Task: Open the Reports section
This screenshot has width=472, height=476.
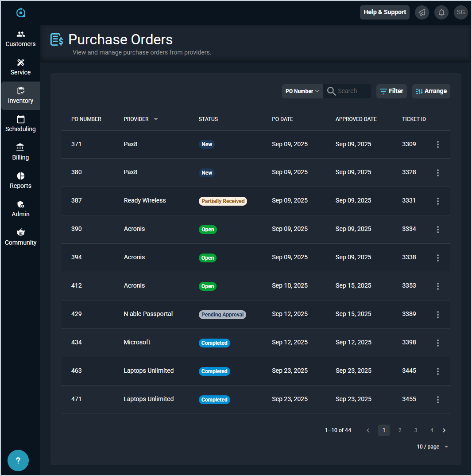Action: (20, 181)
